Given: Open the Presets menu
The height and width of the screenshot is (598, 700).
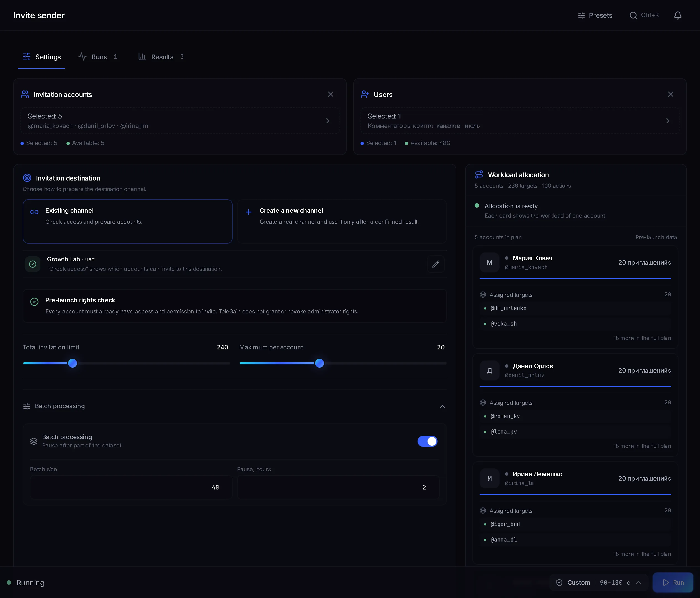Looking at the screenshot, I should coord(595,16).
